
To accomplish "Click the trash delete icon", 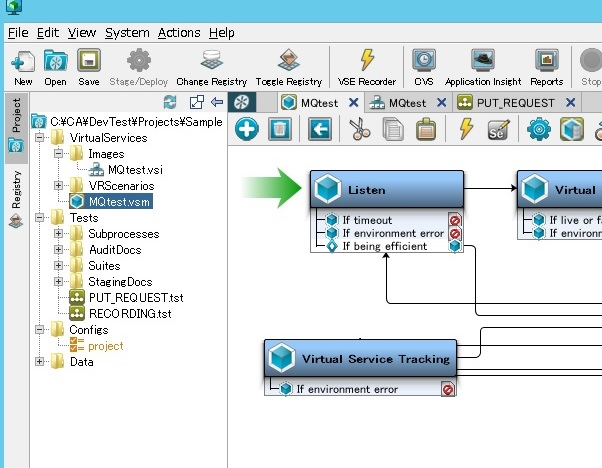I will (x=280, y=128).
